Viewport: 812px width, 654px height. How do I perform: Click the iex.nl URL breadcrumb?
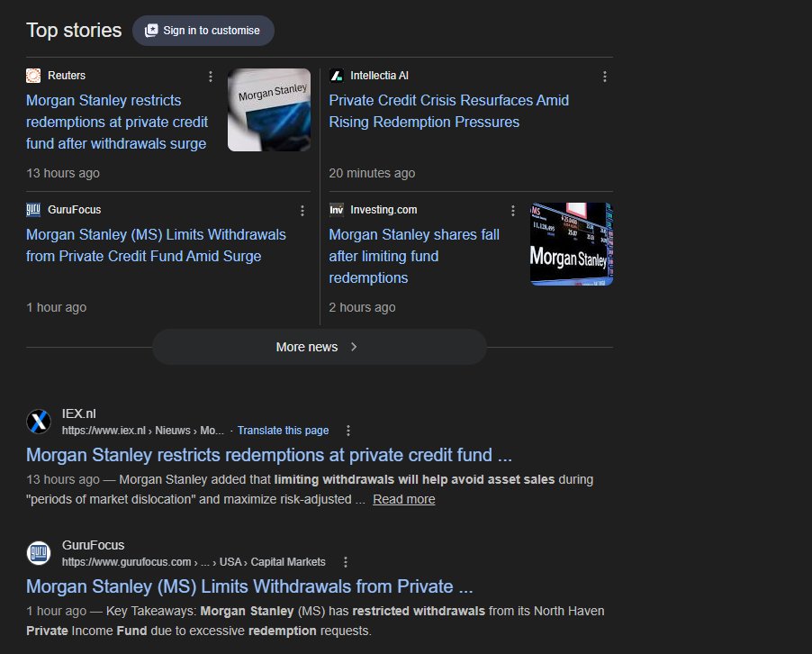tap(143, 431)
